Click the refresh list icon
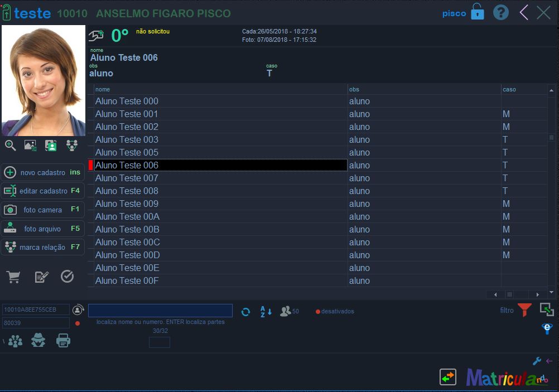This screenshot has height=392, width=559. coord(245,312)
